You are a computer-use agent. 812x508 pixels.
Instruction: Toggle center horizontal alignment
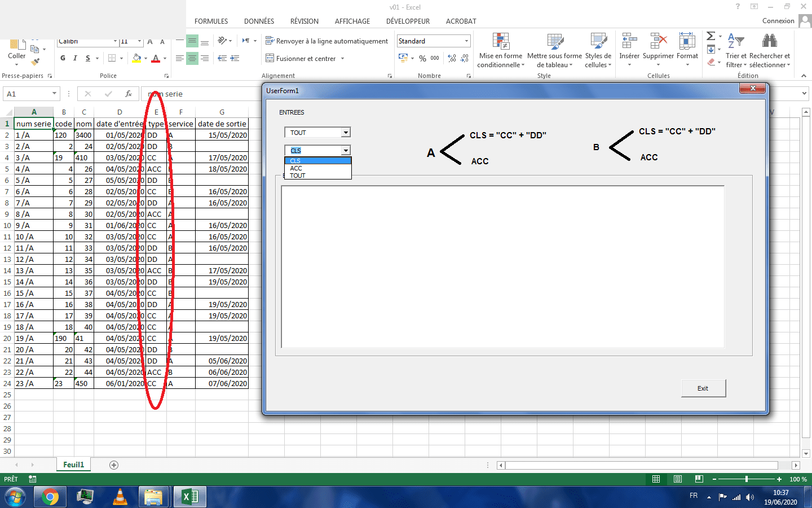click(192, 58)
